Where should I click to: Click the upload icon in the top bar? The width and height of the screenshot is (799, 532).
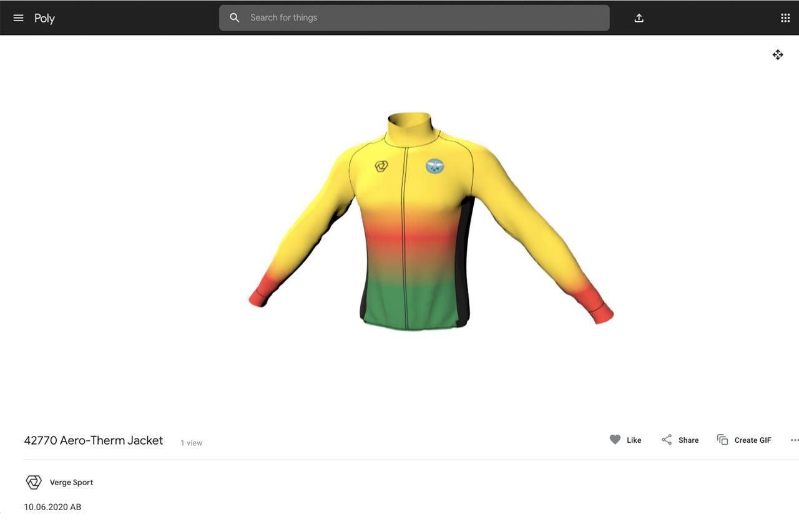click(x=639, y=18)
